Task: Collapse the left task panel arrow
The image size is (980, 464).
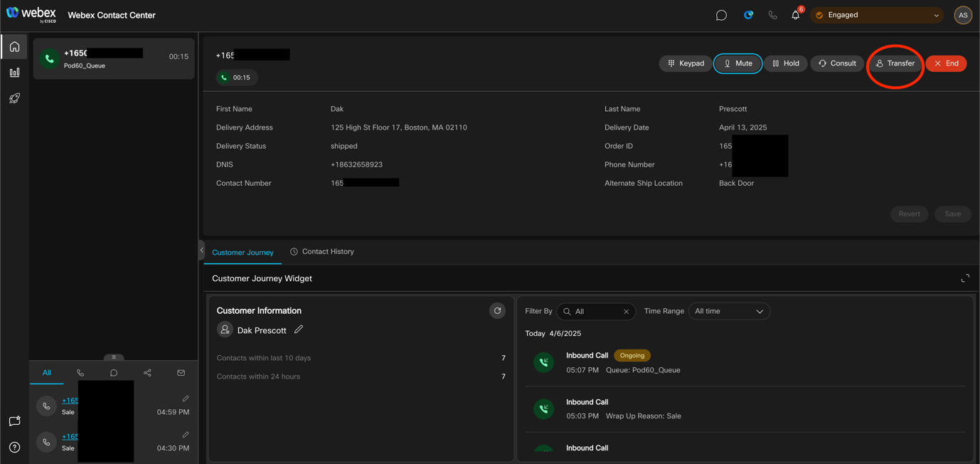Action: (x=202, y=250)
